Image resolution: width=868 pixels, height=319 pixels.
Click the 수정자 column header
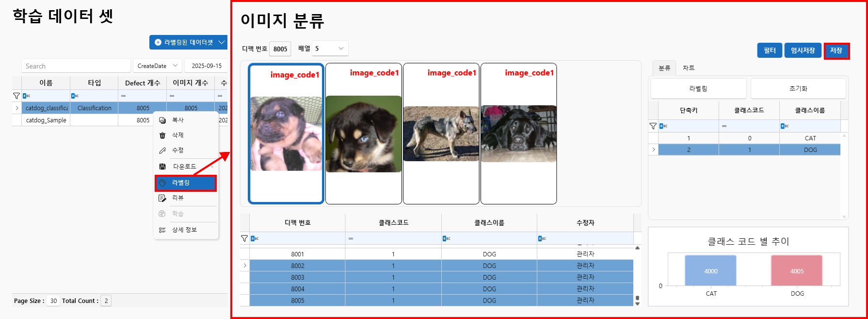pyautogui.click(x=585, y=223)
